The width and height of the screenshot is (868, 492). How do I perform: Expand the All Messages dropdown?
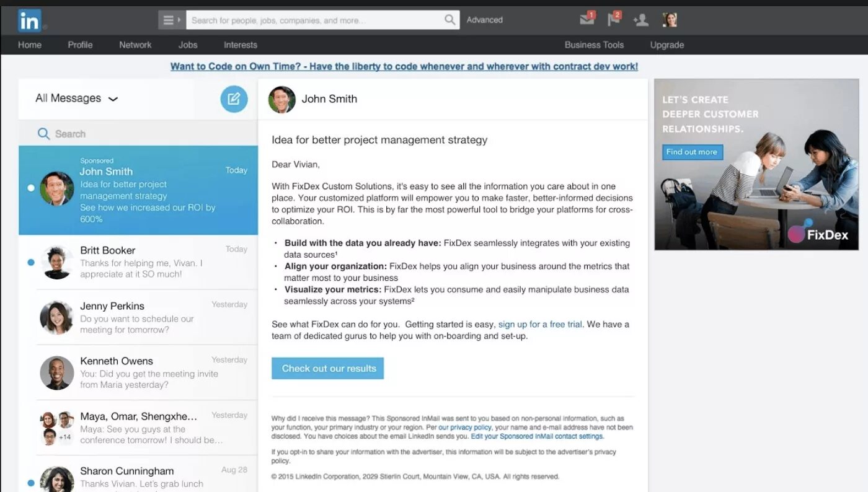(x=76, y=99)
